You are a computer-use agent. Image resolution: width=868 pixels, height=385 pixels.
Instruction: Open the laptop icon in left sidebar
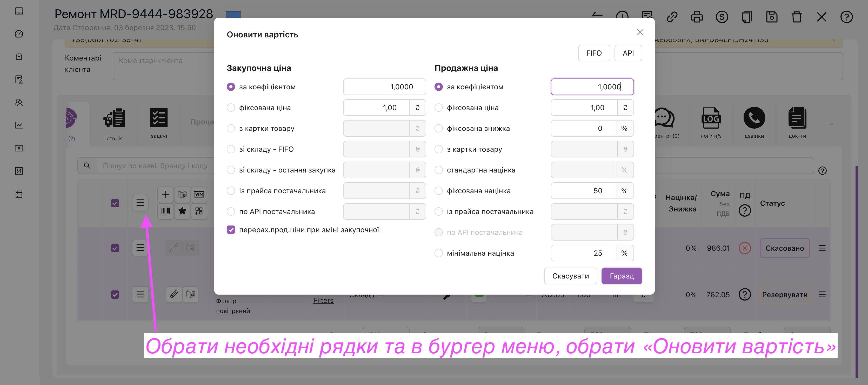tap(19, 11)
